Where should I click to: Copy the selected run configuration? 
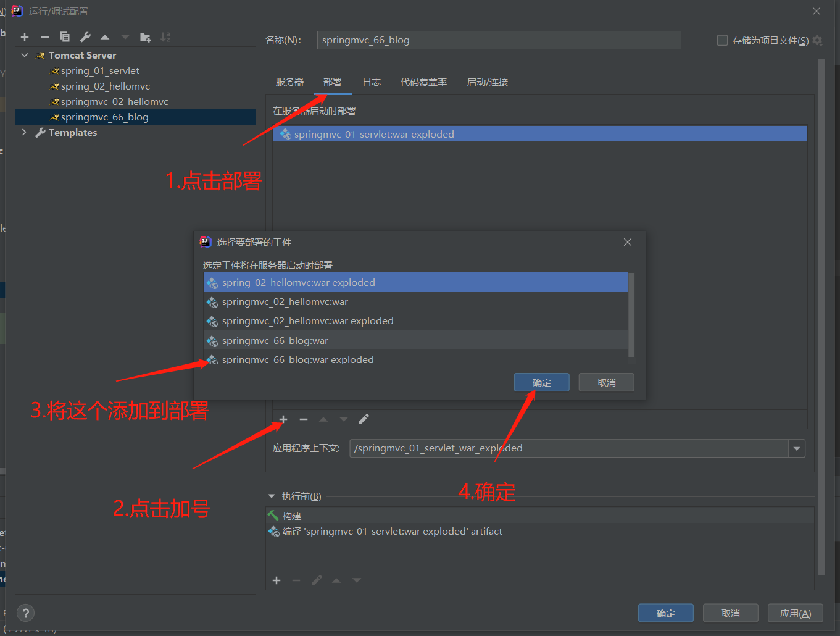[x=65, y=37]
